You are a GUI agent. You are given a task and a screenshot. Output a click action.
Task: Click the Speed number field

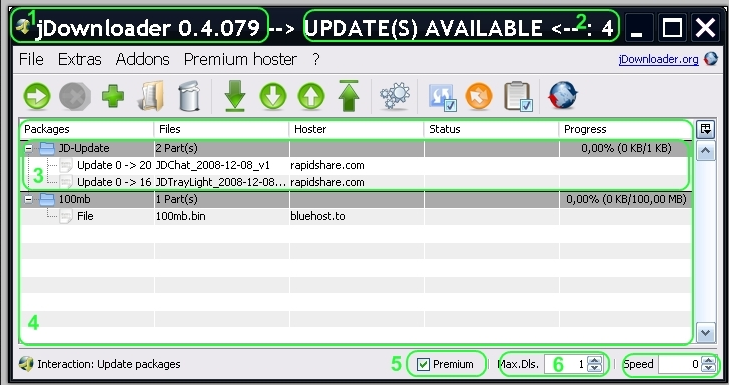click(679, 364)
